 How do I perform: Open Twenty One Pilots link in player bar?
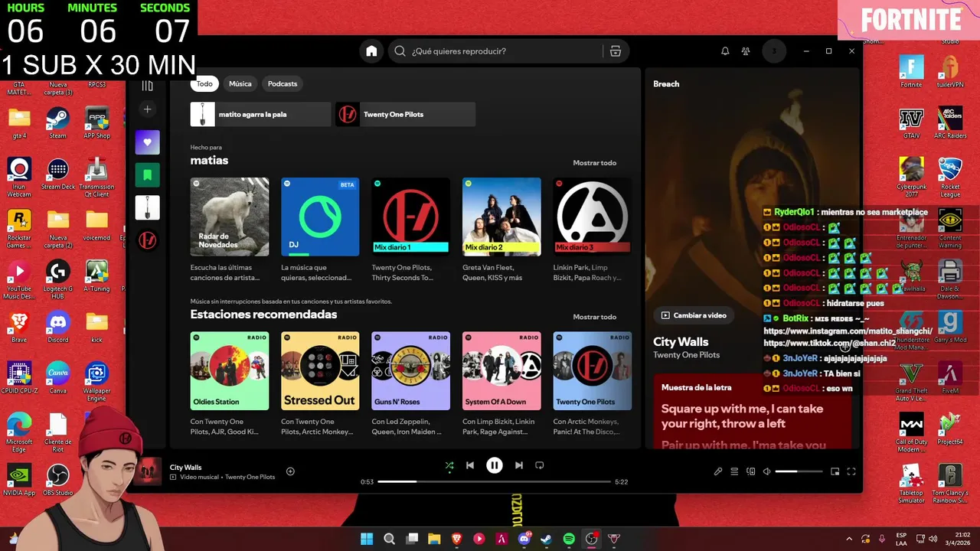pyautogui.click(x=250, y=477)
